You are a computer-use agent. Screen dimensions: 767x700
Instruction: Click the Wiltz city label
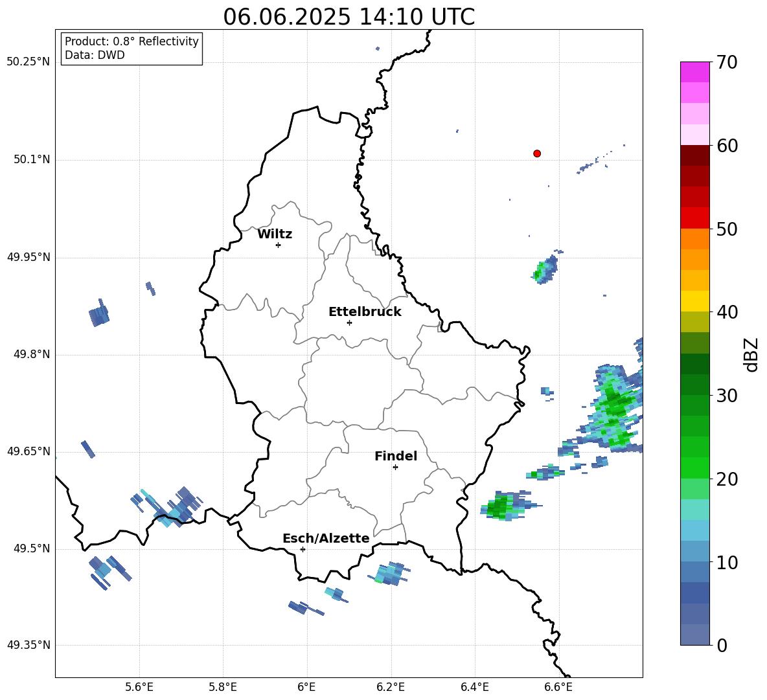(x=275, y=234)
